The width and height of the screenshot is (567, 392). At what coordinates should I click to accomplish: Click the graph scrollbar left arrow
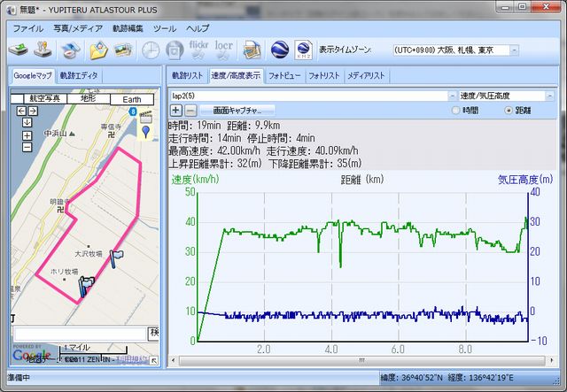(174, 360)
